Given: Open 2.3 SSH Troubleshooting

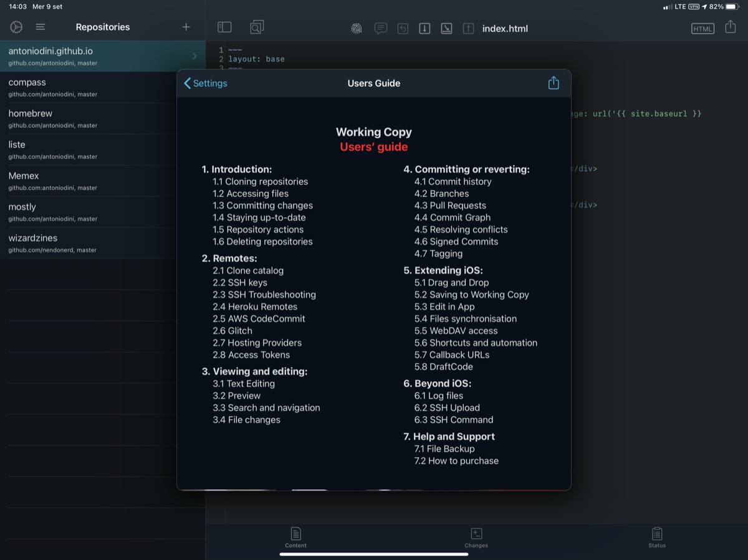Looking at the screenshot, I should (x=264, y=294).
